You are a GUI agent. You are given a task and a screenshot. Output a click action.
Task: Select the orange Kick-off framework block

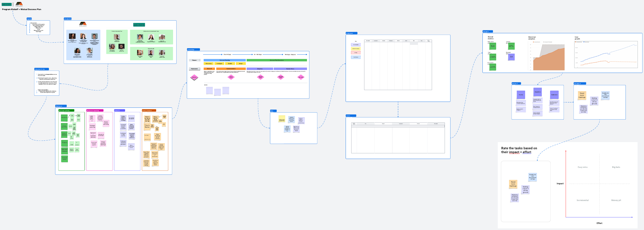click(209, 69)
